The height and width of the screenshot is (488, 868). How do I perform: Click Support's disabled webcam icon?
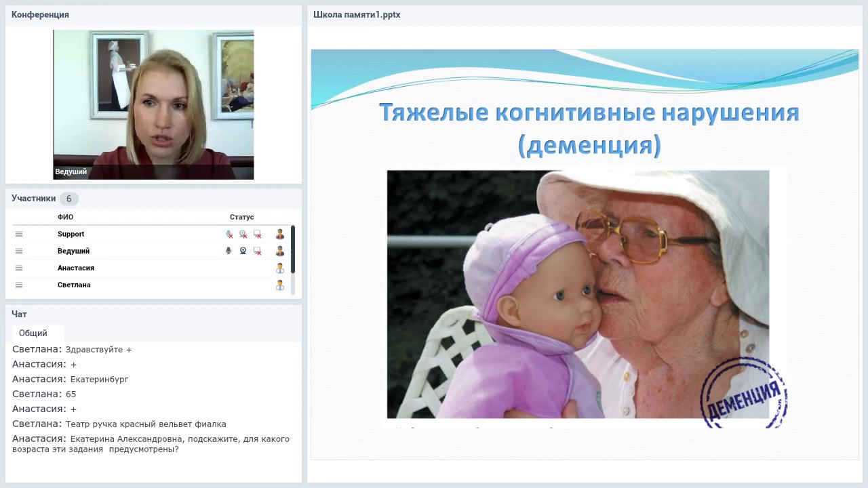(243, 234)
